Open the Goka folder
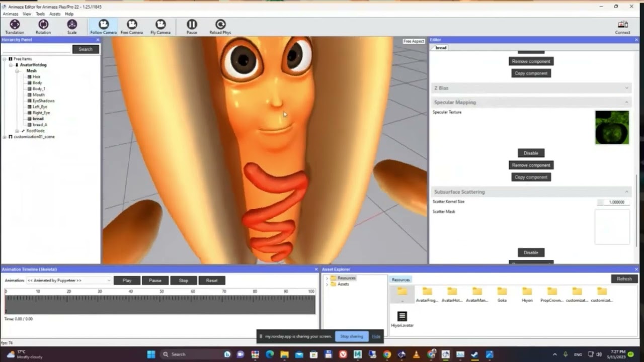The width and height of the screenshot is (644, 362). [x=502, y=295]
